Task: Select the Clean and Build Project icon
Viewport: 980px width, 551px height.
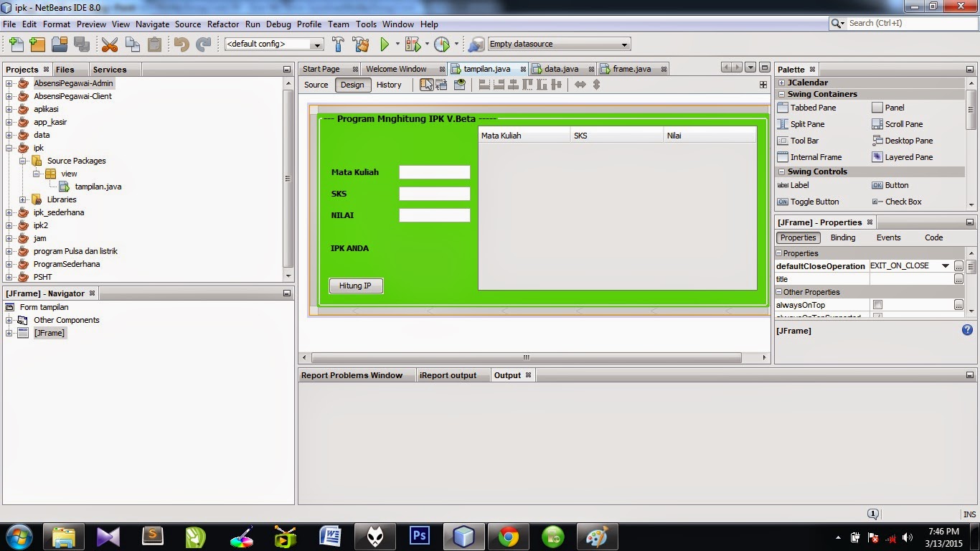Action: [x=359, y=44]
